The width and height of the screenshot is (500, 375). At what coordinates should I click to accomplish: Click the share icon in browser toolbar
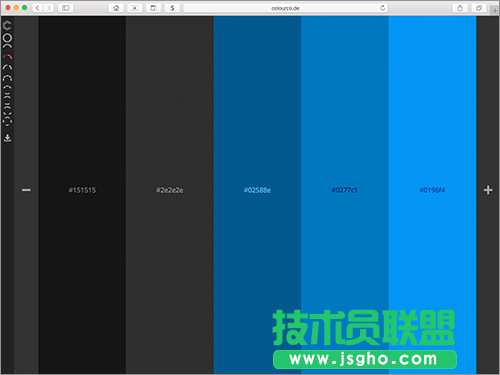tap(460, 8)
